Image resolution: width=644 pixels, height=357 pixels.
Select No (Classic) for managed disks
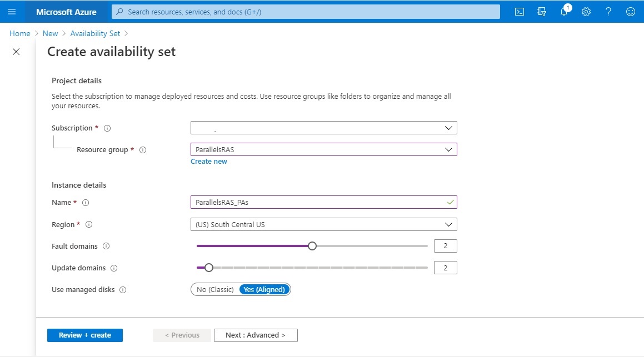pyautogui.click(x=214, y=289)
